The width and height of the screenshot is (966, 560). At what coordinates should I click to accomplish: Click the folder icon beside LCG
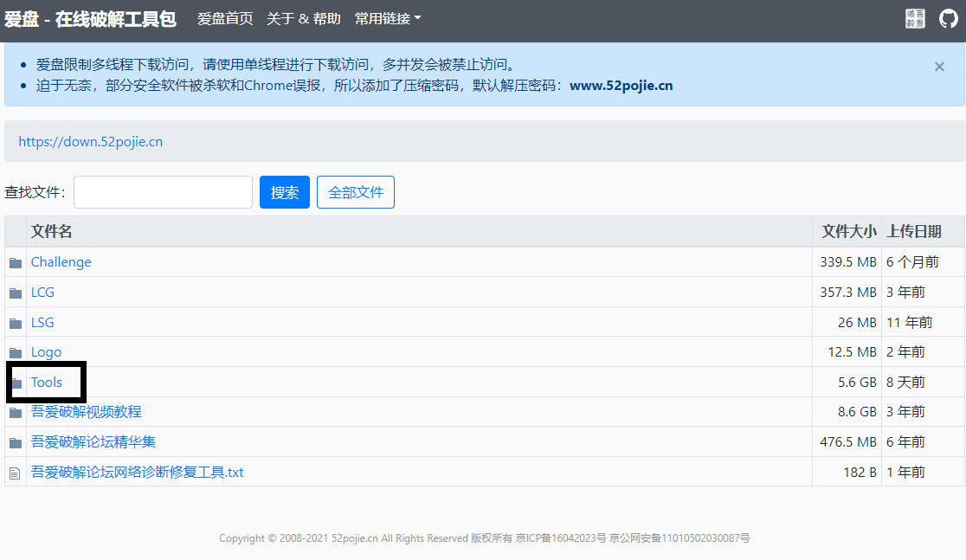click(x=16, y=293)
